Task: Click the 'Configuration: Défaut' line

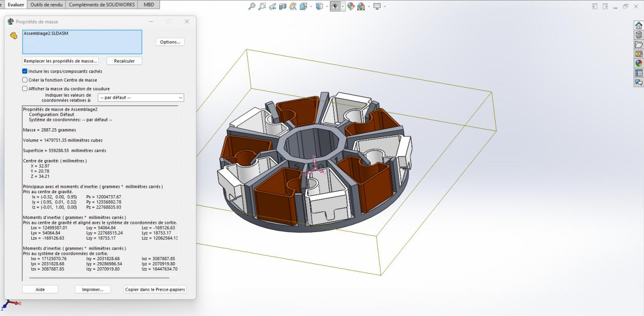Action: [x=51, y=115]
